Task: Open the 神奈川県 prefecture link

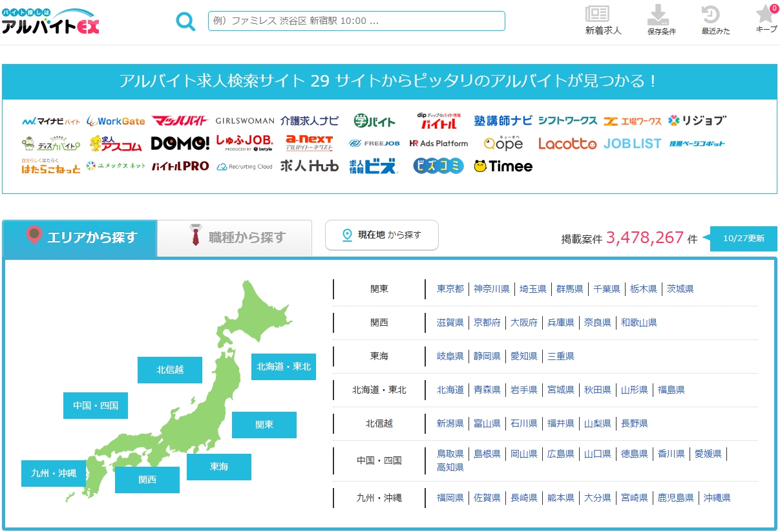Action: click(492, 289)
